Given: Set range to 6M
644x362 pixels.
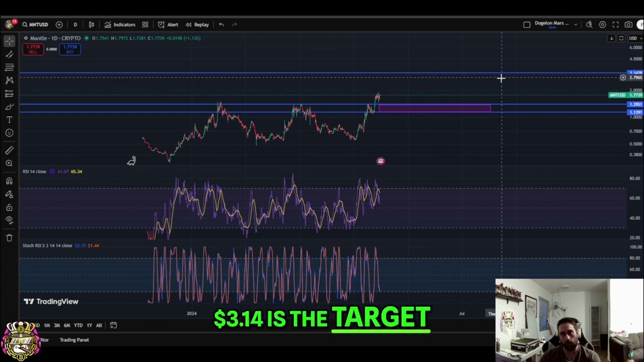Looking at the screenshot, I should tap(67, 325).
